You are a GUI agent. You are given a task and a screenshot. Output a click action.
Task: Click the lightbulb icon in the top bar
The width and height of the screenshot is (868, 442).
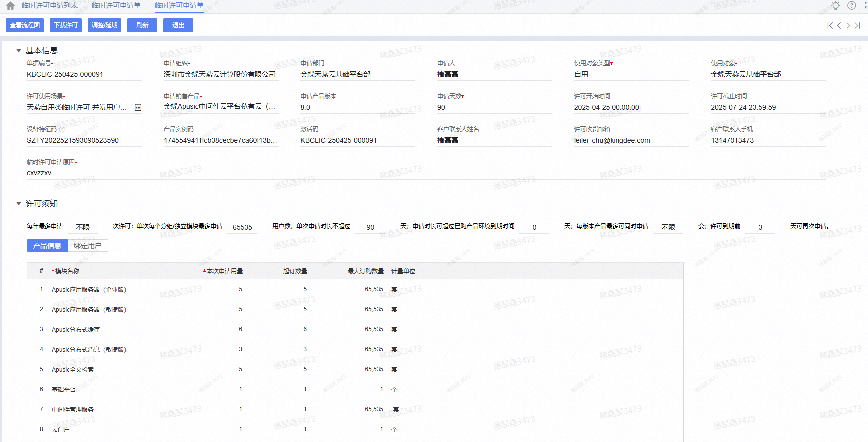pyautogui.click(x=836, y=6)
